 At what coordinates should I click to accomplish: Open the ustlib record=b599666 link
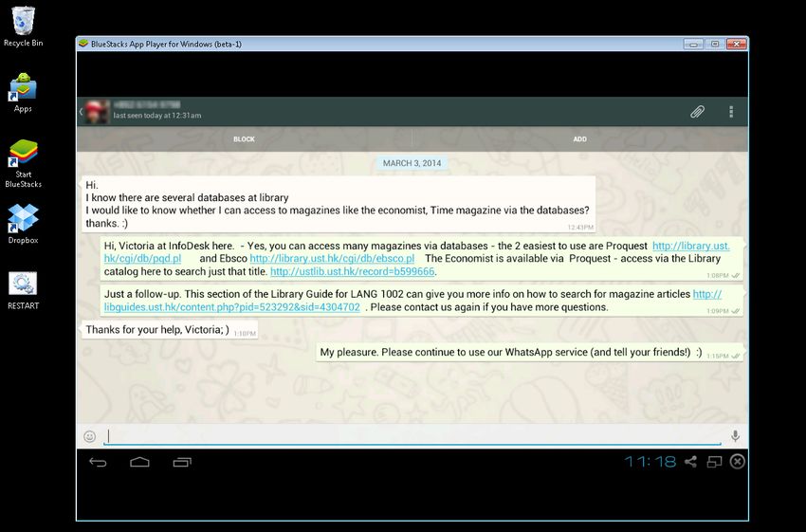(352, 271)
